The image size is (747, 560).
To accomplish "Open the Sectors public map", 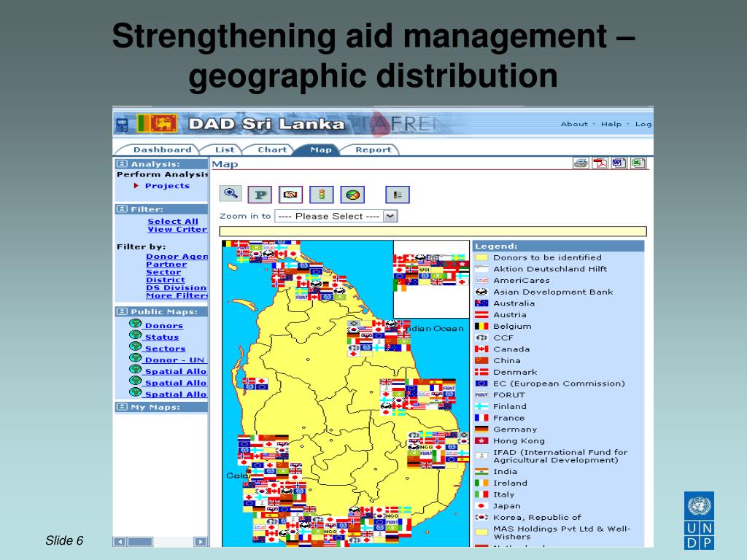I will pyautogui.click(x=166, y=349).
